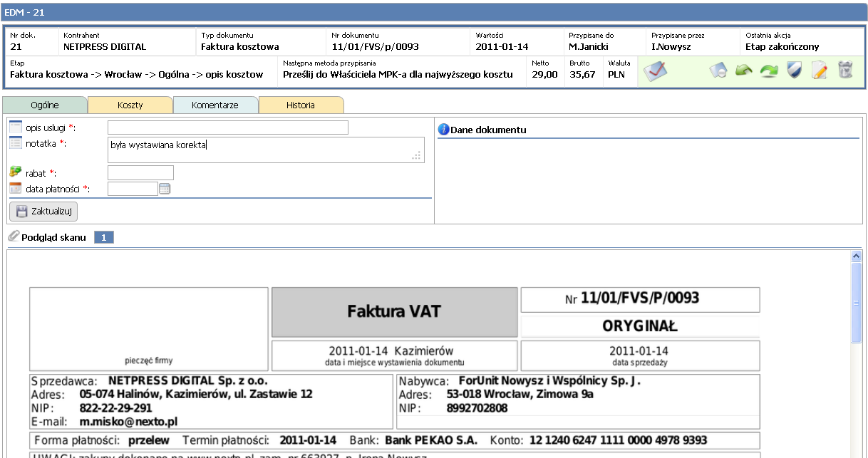Click the Waluta value PLN
868x458 pixels.
coord(616,74)
